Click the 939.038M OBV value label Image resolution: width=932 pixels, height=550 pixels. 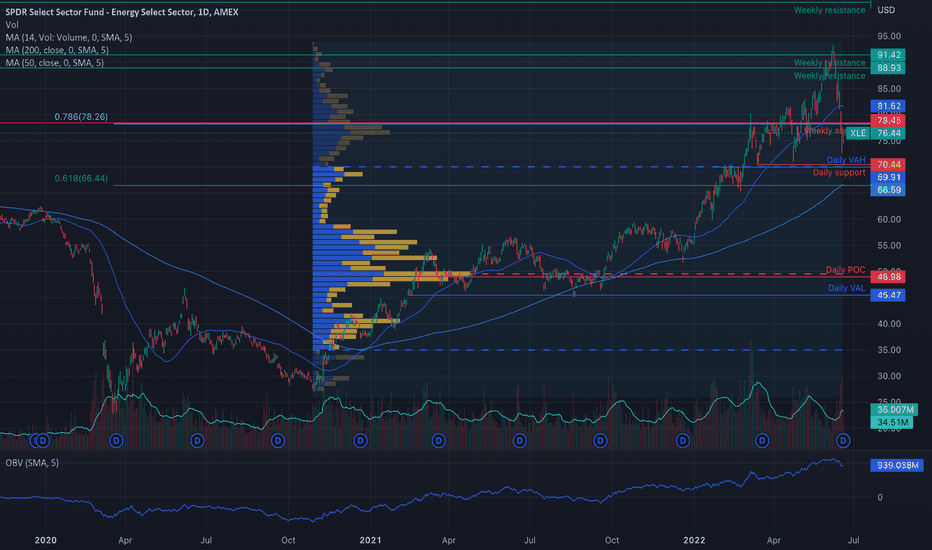(x=896, y=465)
